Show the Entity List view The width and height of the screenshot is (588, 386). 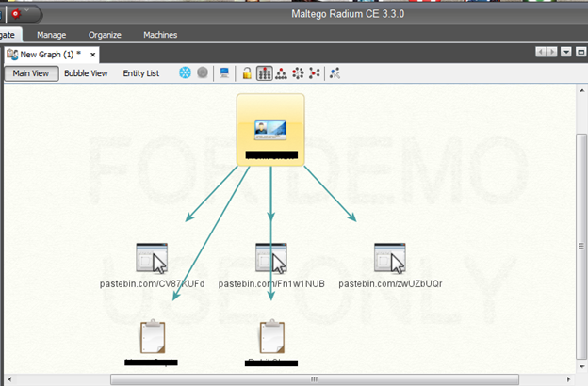(x=141, y=73)
